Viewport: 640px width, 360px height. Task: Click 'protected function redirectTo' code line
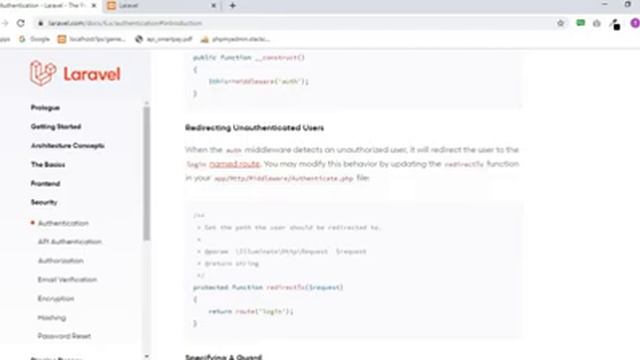click(268, 287)
